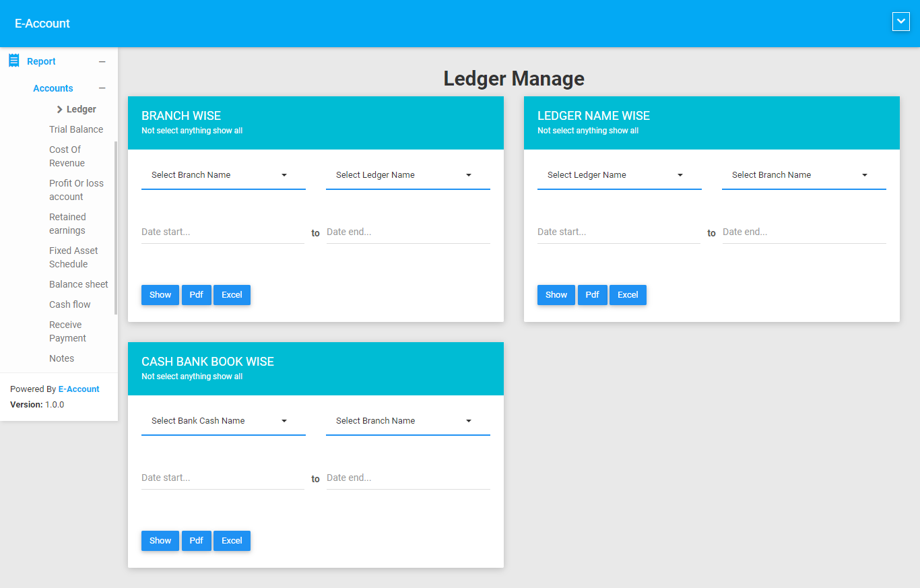Collapse the Accounts submenu
This screenshot has width=920, height=588.
tap(102, 88)
